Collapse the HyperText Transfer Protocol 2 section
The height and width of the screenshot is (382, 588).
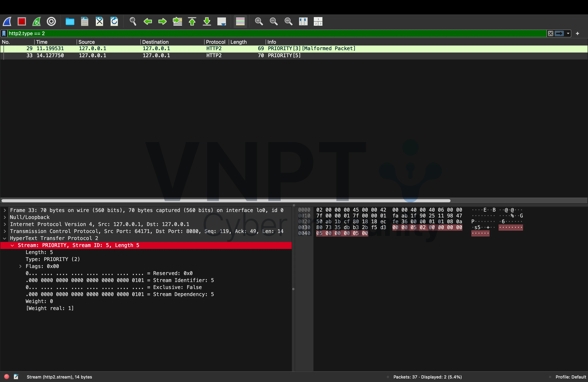click(x=5, y=238)
